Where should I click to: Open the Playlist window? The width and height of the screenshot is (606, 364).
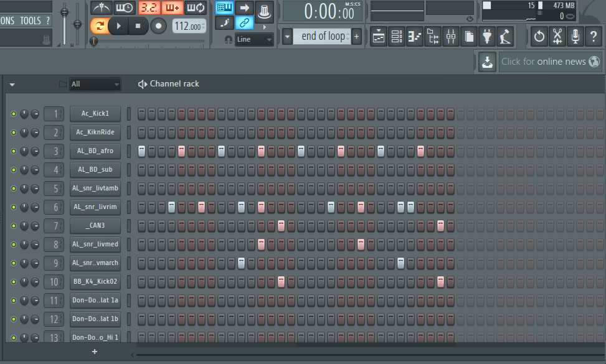(378, 36)
